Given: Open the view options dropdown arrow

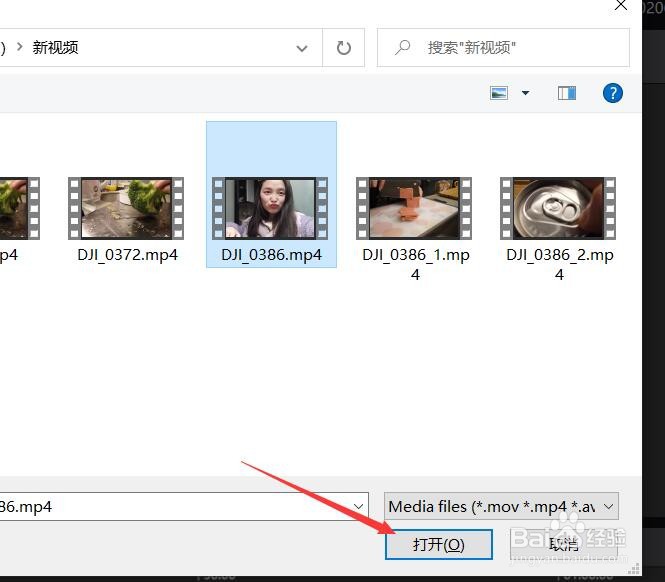Looking at the screenshot, I should [525, 93].
